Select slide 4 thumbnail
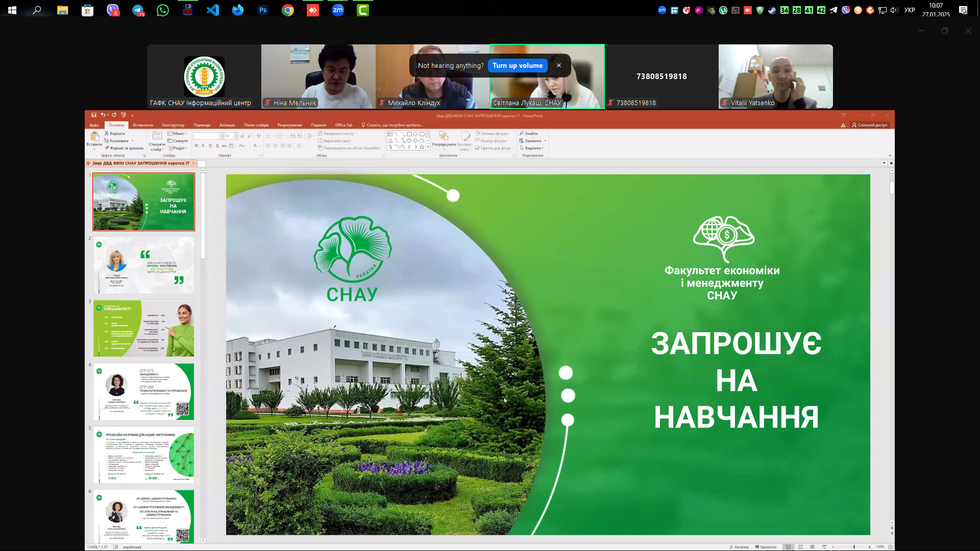This screenshot has height=551, width=980. tap(143, 391)
